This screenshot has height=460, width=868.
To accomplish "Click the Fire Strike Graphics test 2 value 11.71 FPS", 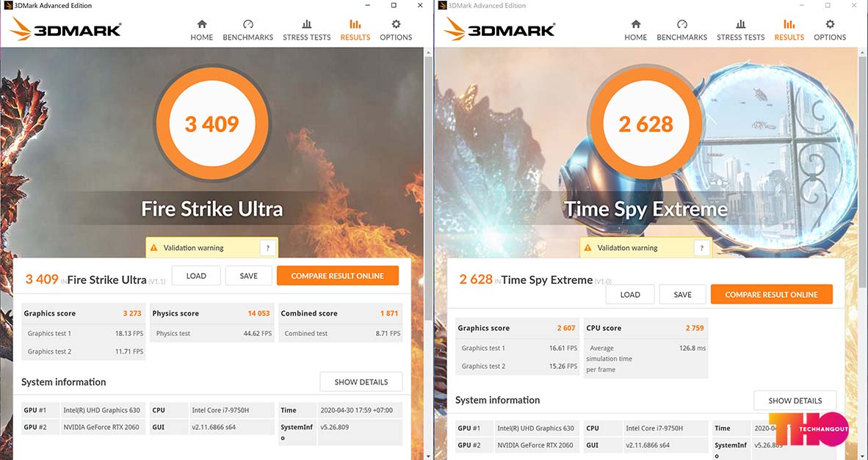I will coord(129,351).
